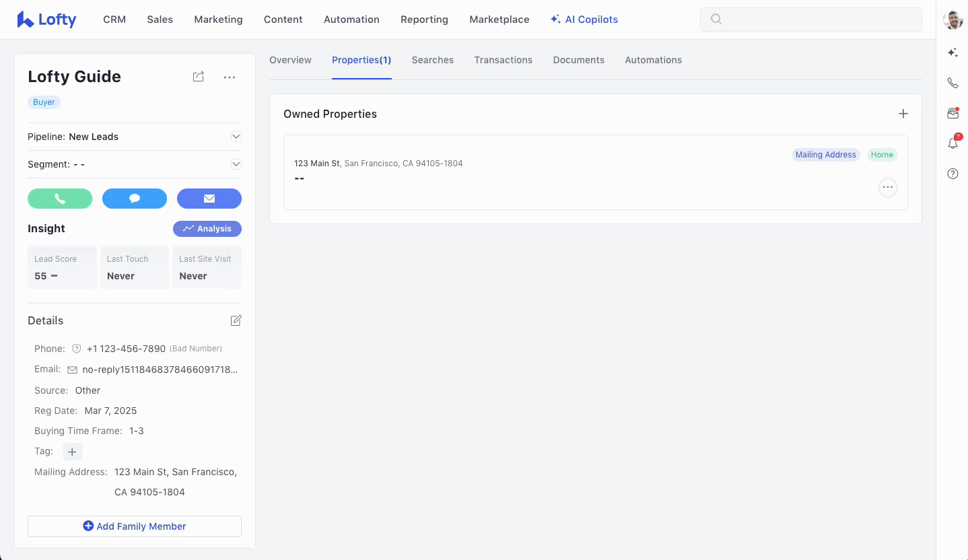The image size is (968, 560).
Task: Click the Analysis button
Action: pyautogui.click(x=207, y=229)
